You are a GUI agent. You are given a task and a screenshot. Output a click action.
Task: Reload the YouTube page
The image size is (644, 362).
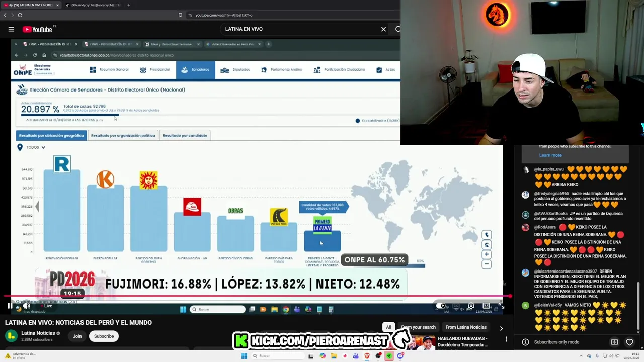click(20, 15)
